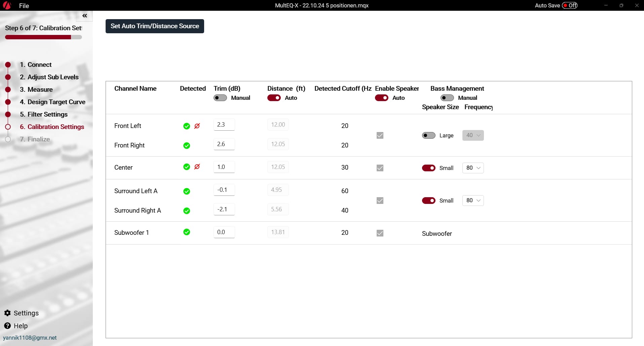Click the Front Left trim value field
This screenshot has width=644, height=346.
224,125
